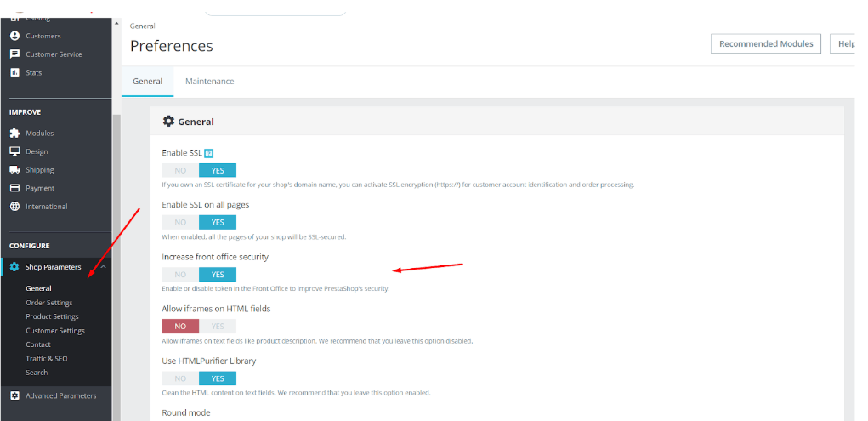Screen dimensions: 868x421
Task: Click the Shipping truck icon
Action: point(15,169)
